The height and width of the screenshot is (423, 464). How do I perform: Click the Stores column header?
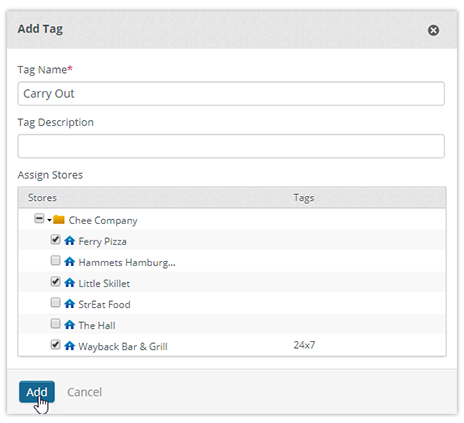[x=42, y=198]
